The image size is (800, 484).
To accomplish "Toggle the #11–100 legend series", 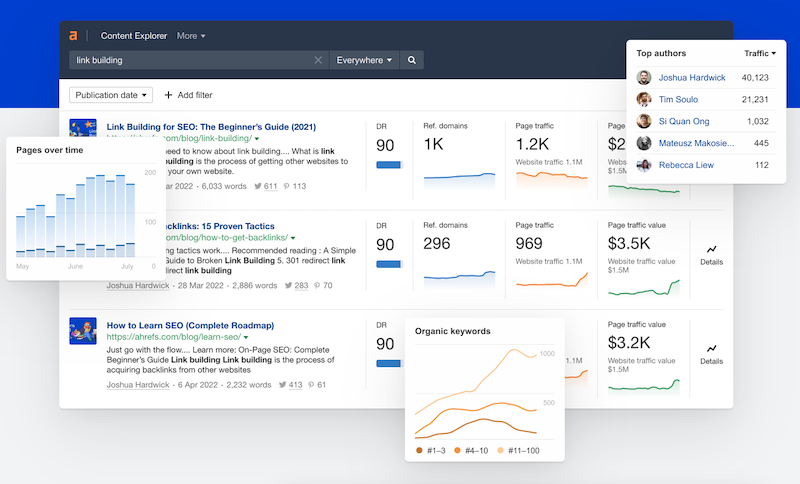I will pos(518,451).
